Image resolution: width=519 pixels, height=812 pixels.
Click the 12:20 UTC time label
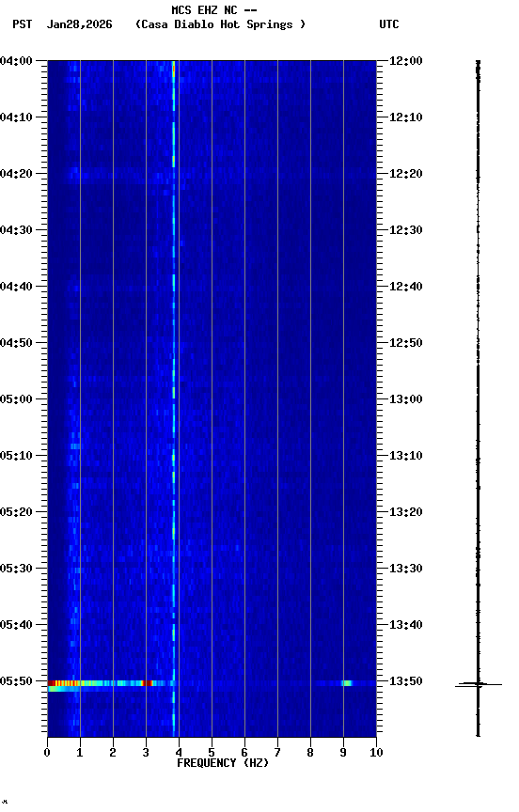(x=406, y=174)
